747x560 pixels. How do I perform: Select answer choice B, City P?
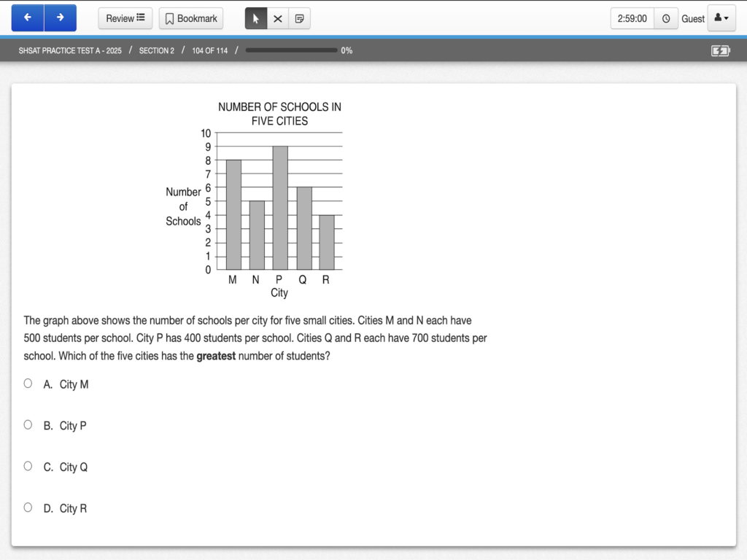point(28,424)
